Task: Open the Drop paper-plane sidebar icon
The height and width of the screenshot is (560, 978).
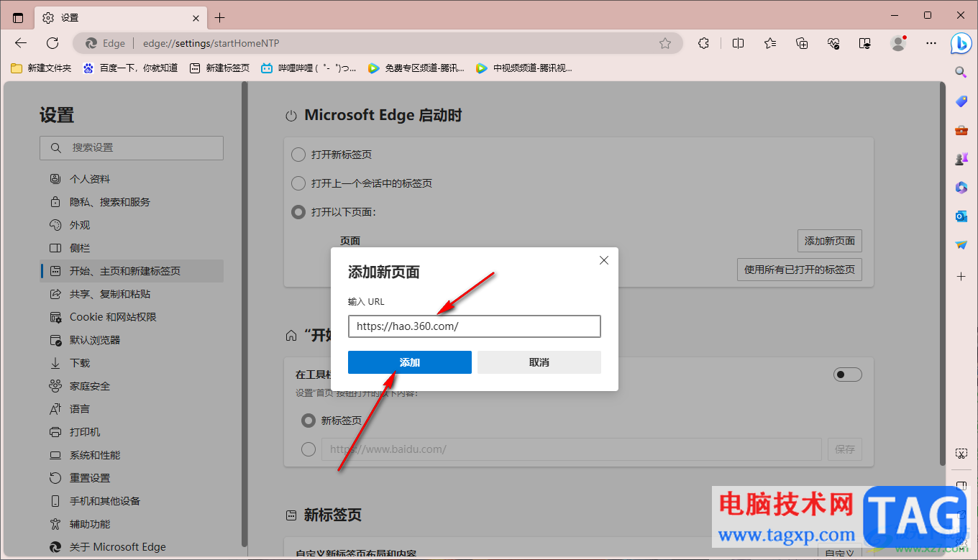Action: tap(961, 245)
